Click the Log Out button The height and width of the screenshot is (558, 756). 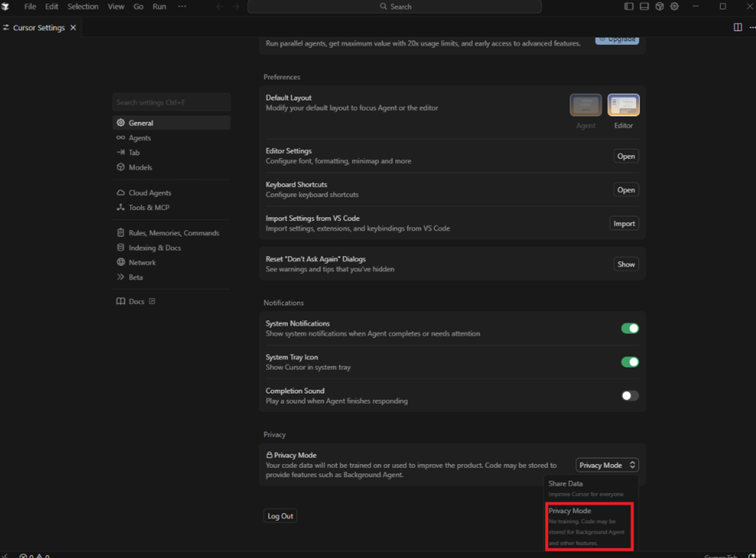coord(280,516)
